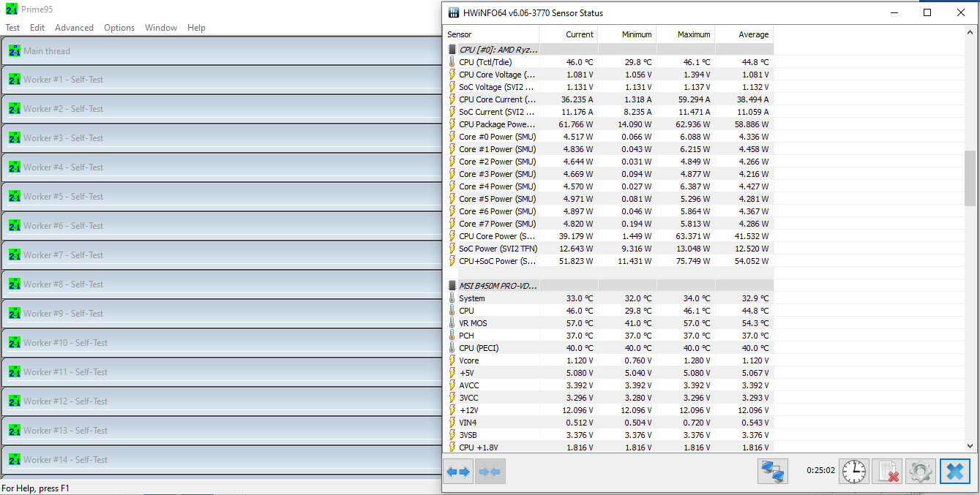Open the HWiNFO network remote monitoring icon
Image resolution: width=980 pixels, height=495 pixels.
[x=772, y=472]
